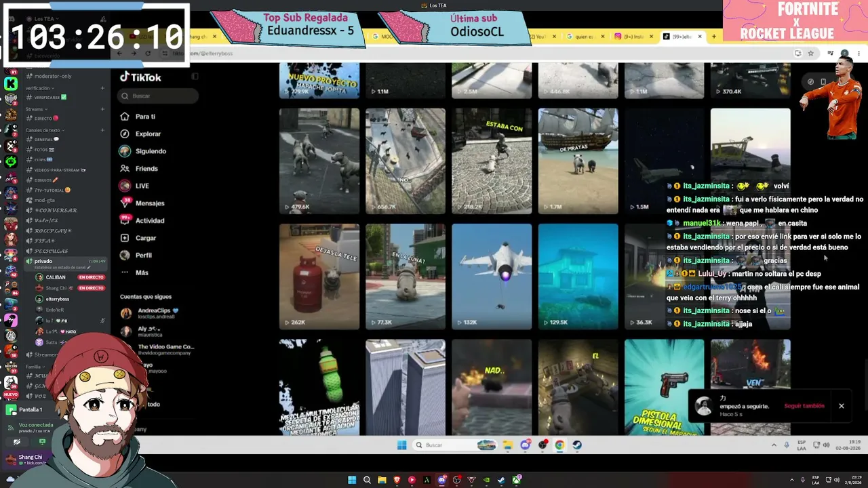Open the jet video with 132K views

[492, 277]
